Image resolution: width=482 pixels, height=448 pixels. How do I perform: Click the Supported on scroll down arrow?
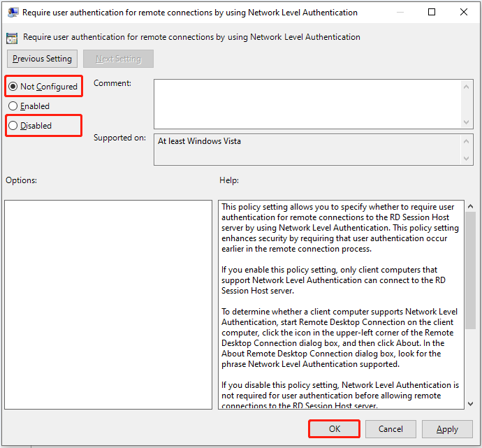467,159
